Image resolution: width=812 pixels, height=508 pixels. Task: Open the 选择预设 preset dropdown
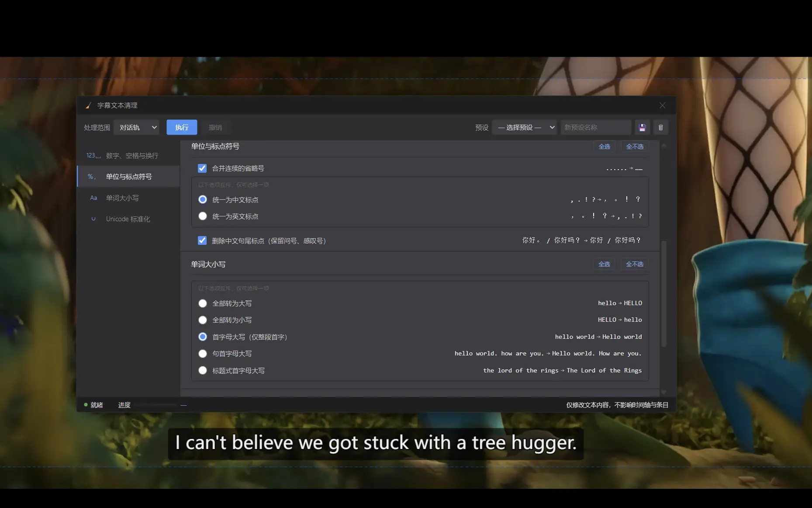[x=525, y=128]
